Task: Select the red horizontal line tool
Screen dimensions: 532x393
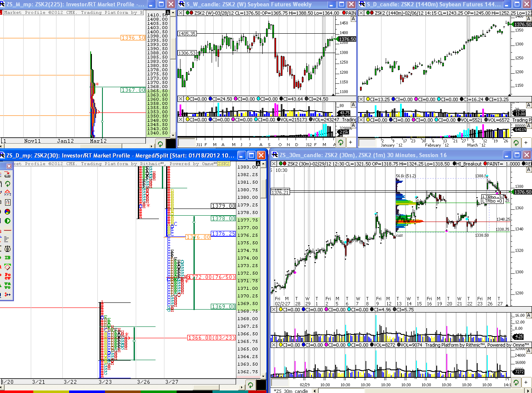Action: (x=8, y=230)
